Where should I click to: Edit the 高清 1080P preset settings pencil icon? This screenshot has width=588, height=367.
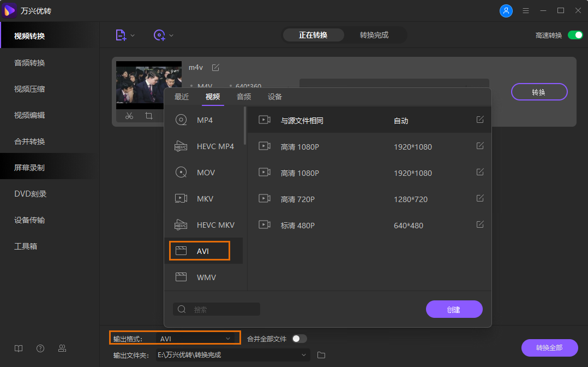479,145
